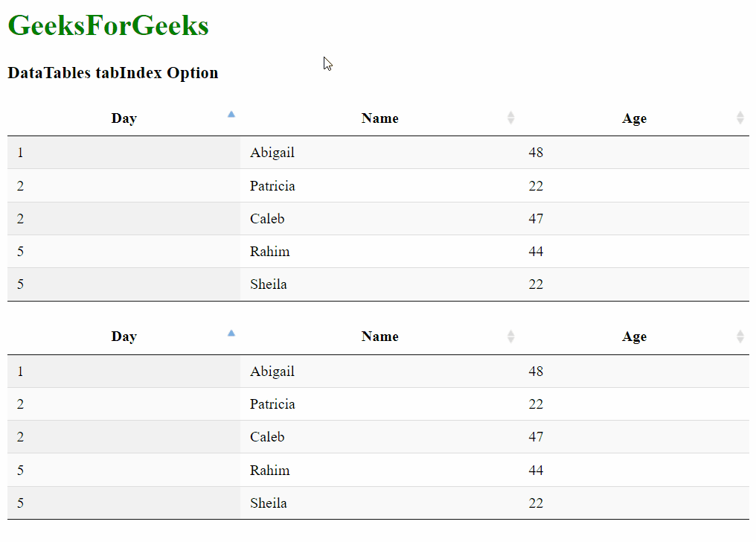
Task: Select the Sheila cell in the first table
Action: [269, 284]
